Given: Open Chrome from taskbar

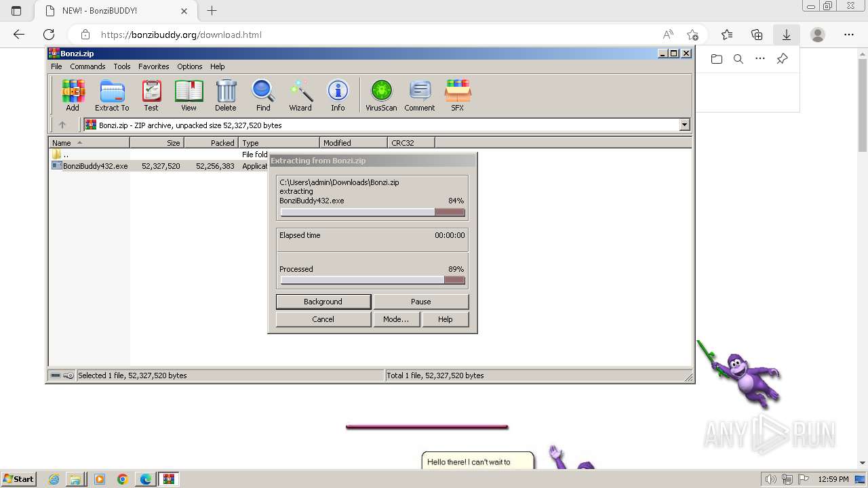Looking at the screenshot, I should 123,479.
